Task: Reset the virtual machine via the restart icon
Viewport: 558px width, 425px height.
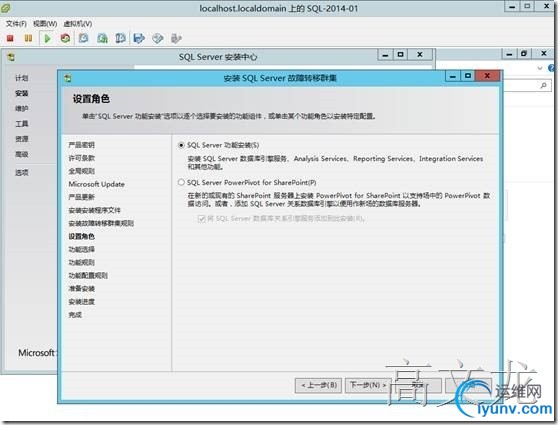Action: point(65,38)
